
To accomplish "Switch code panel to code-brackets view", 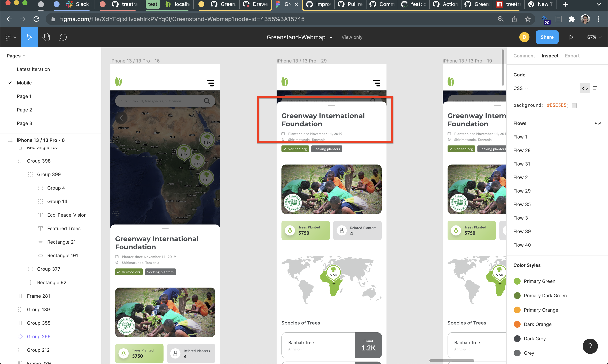I will 585,88.
